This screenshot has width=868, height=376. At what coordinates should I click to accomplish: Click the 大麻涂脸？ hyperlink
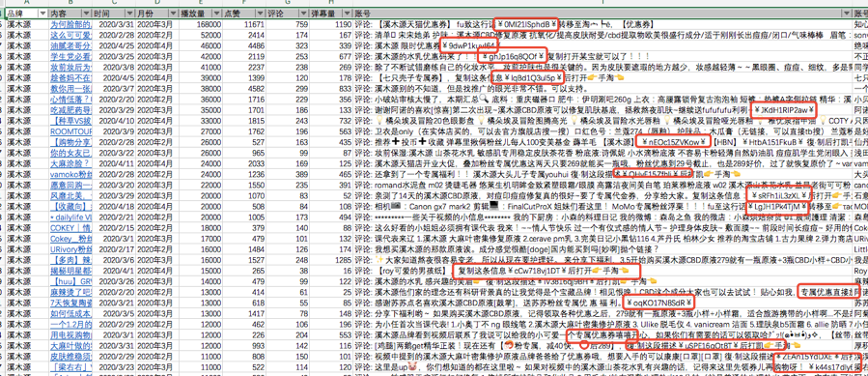[x=69, y=164]
